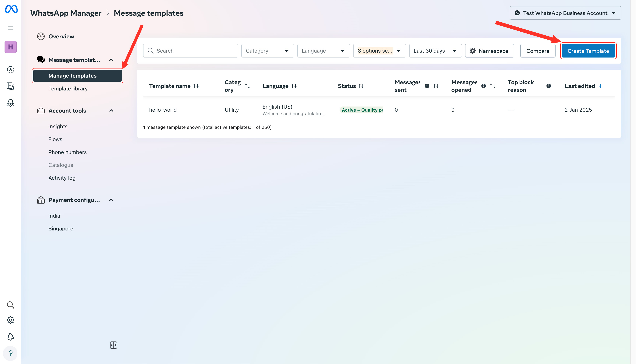
Task: Click the Create Template button
Action: pos(588,51)
